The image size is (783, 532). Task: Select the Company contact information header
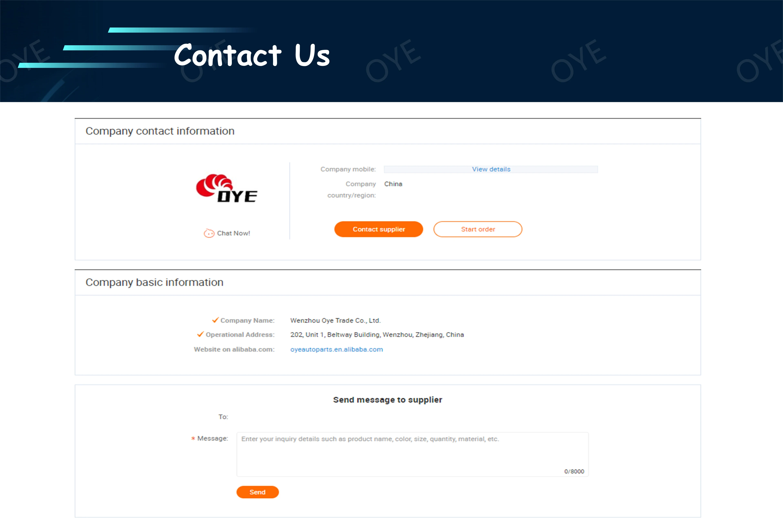[x=160, y=131]
